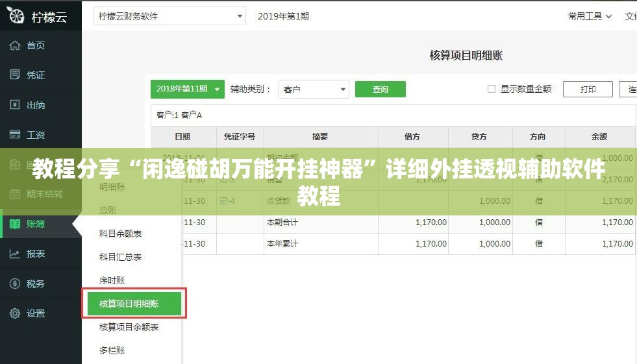637x364 pixels.
Task: Click 方向 column header
Action: click(x=538, y=137)
